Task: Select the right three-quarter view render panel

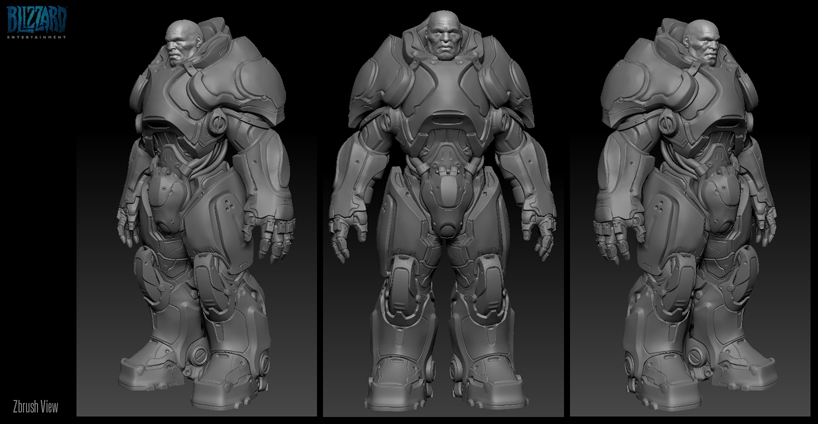Action: click(690, 215)
